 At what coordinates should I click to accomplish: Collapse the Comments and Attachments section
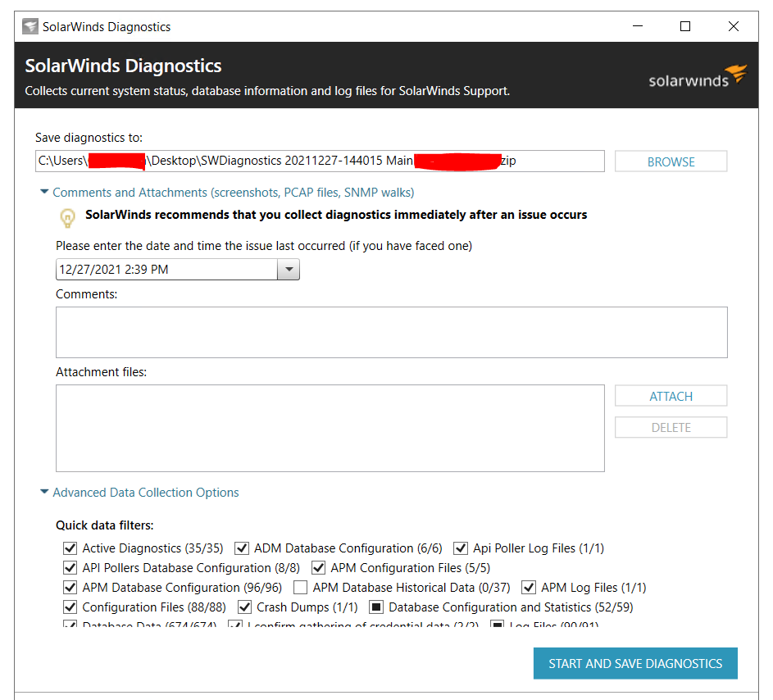pos(44,192)
